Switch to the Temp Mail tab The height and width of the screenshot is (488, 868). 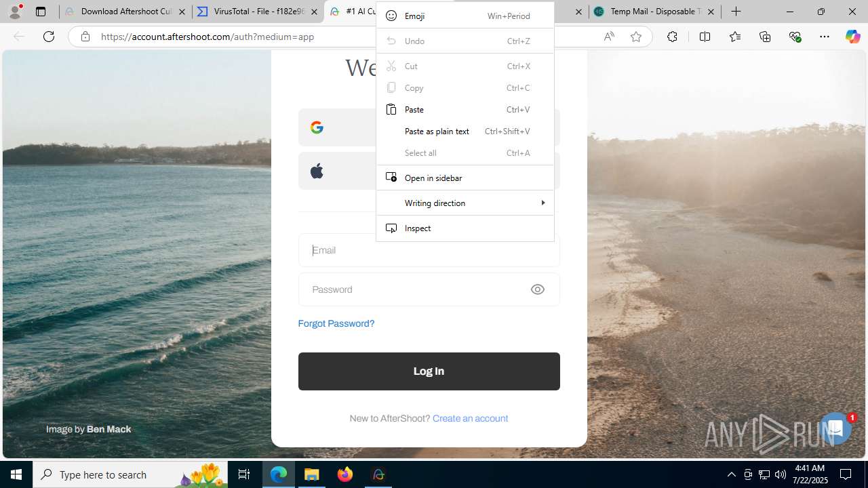coord(654,12)
